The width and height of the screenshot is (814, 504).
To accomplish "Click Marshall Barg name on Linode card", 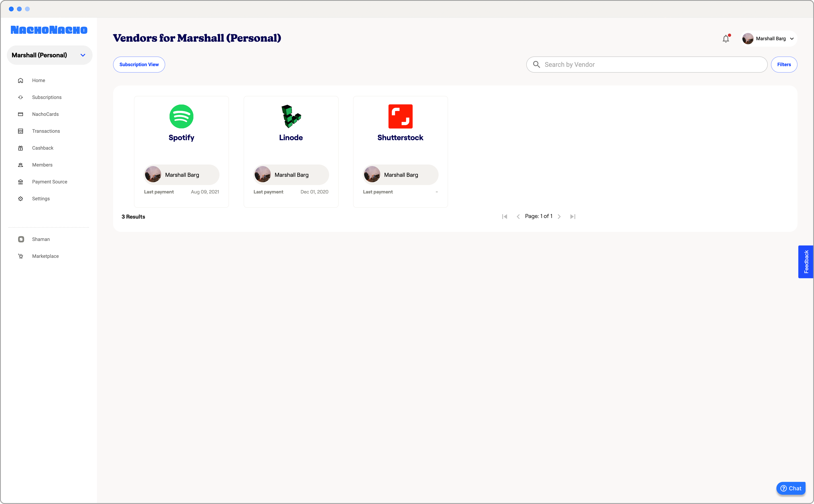I will coord(292,175).
